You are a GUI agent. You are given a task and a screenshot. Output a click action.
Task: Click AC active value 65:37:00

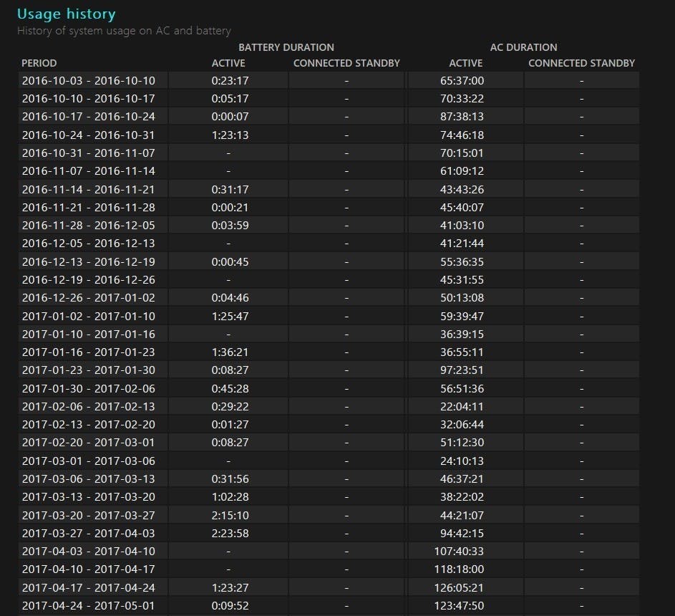tap(462, 81)
